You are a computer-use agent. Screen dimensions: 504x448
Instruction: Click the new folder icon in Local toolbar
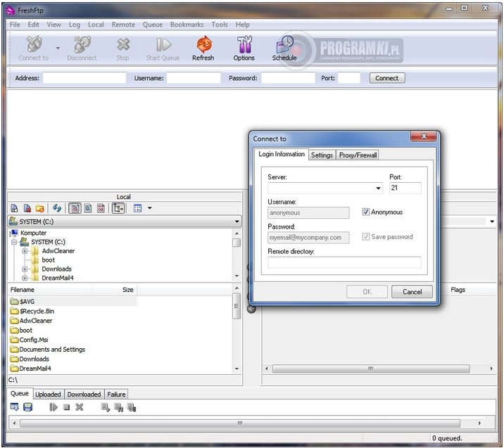tap(40, 208)
